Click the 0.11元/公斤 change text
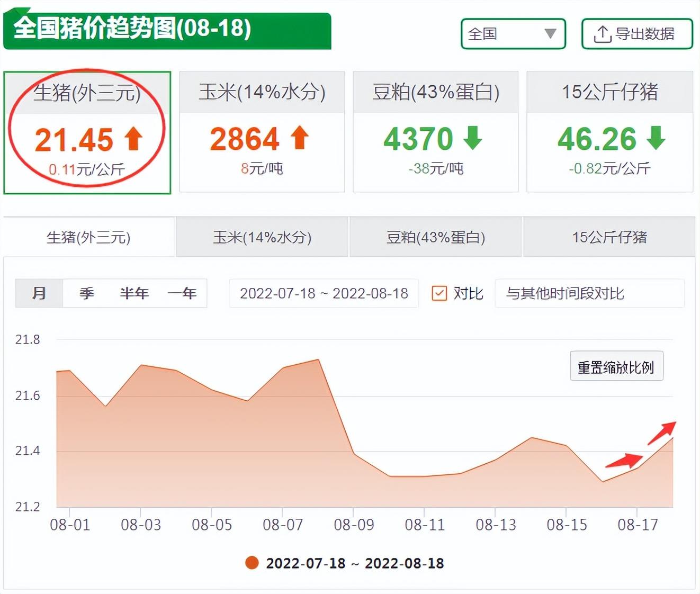Image resolution: width=700 pixels, height=594 pixels. pyautogui.click(x=87, y=169)
